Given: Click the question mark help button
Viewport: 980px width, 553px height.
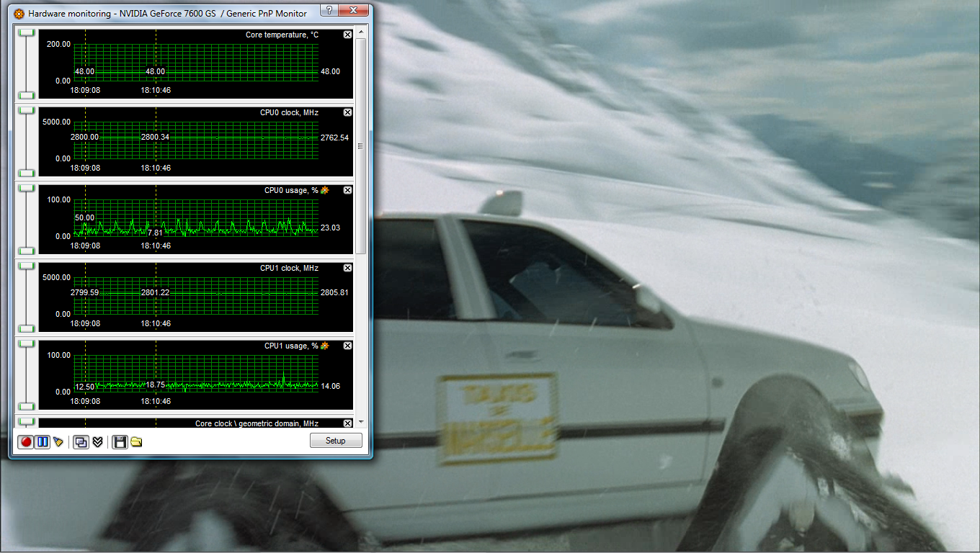Looking at the screenshot, I should click(329, 10).
